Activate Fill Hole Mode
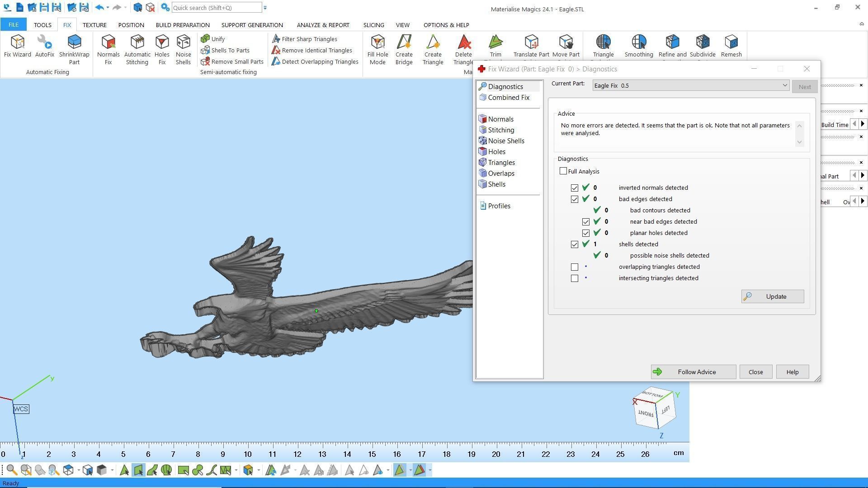Screen dimensions: 868x488 point(377,43)
